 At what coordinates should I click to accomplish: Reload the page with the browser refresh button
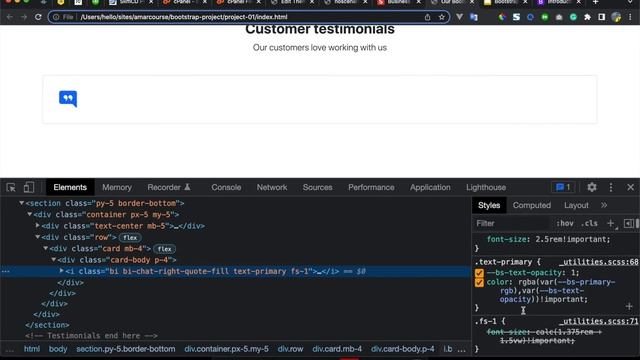pyautogui.click(x=38, y=17)
